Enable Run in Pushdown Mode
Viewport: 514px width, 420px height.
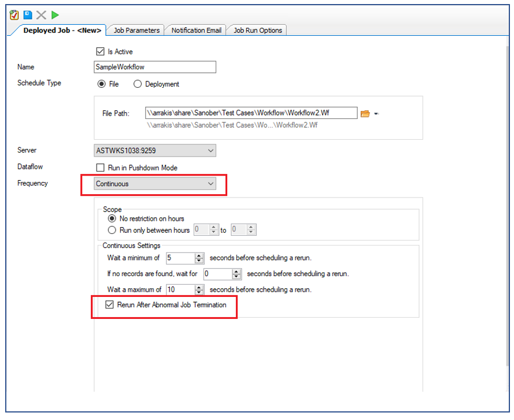(x=101, y=168)
